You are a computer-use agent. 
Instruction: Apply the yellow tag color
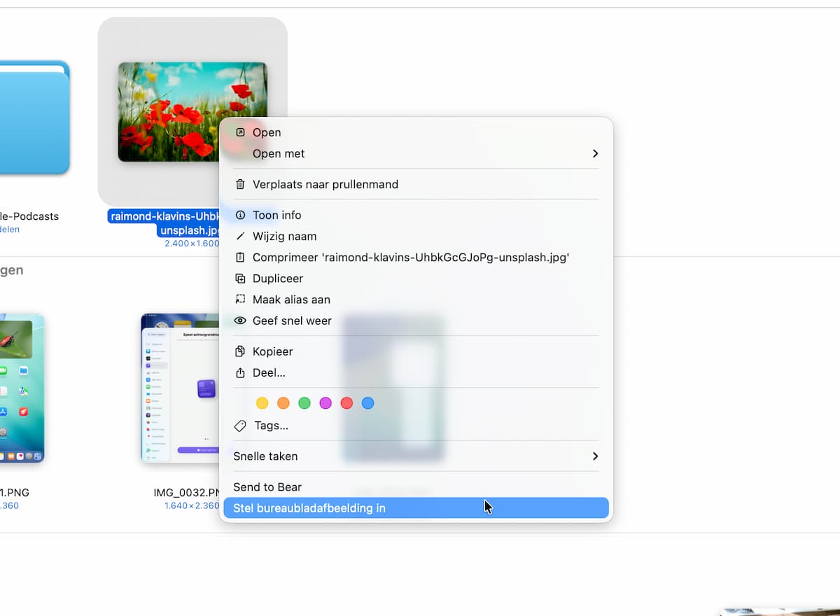[x=262, y=403]
